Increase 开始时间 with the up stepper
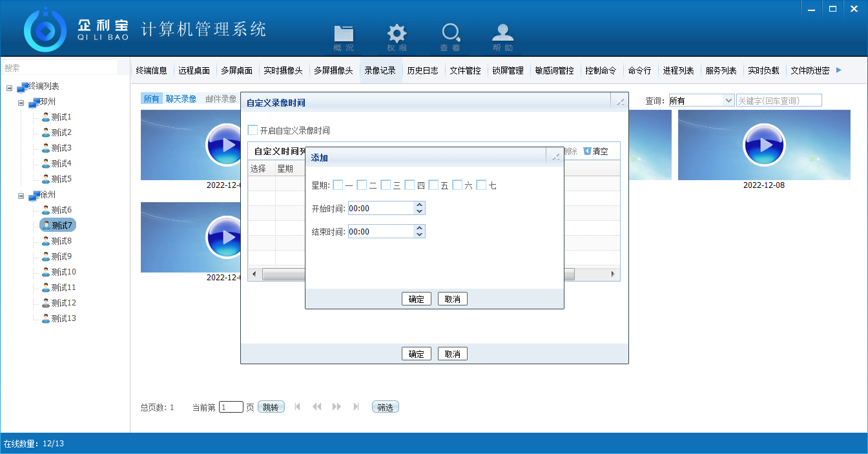This screenshot has width=868, height=454. (x=420, y=205)
